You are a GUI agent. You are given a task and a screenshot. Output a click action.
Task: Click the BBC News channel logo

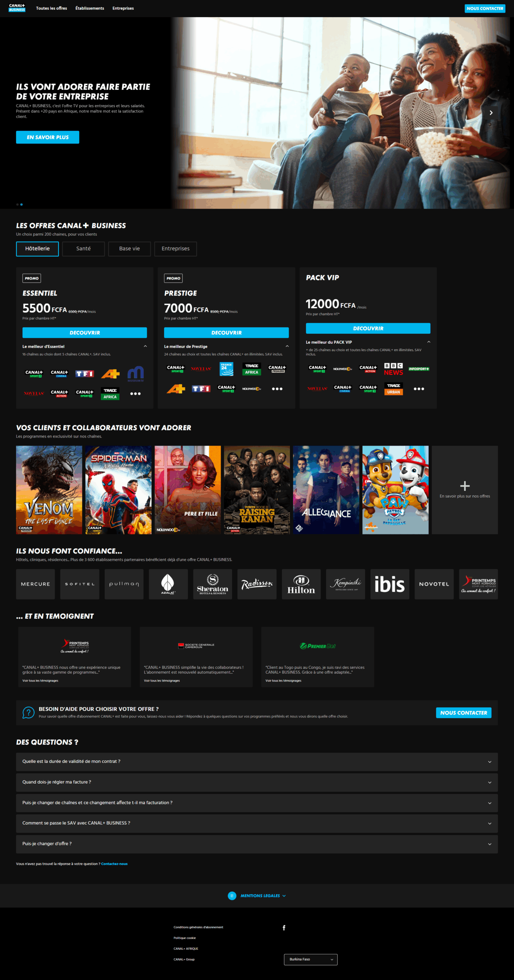[394, 369]
